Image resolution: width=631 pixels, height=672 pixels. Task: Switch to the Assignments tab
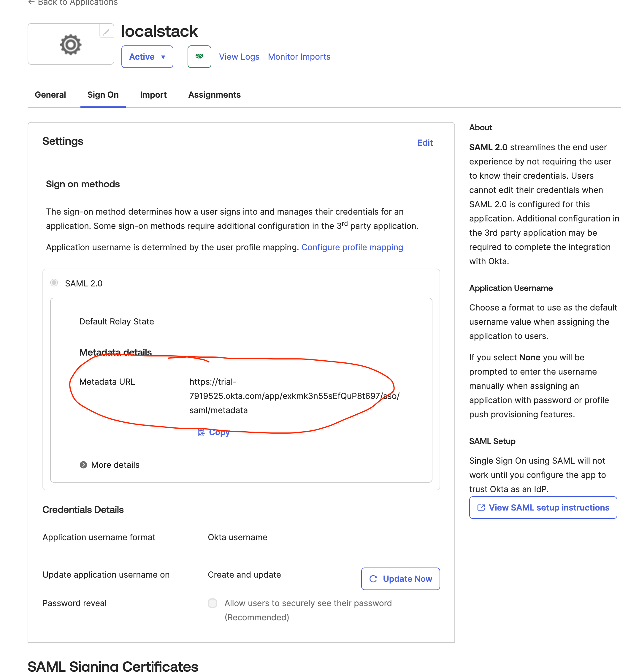click(214, 95)
